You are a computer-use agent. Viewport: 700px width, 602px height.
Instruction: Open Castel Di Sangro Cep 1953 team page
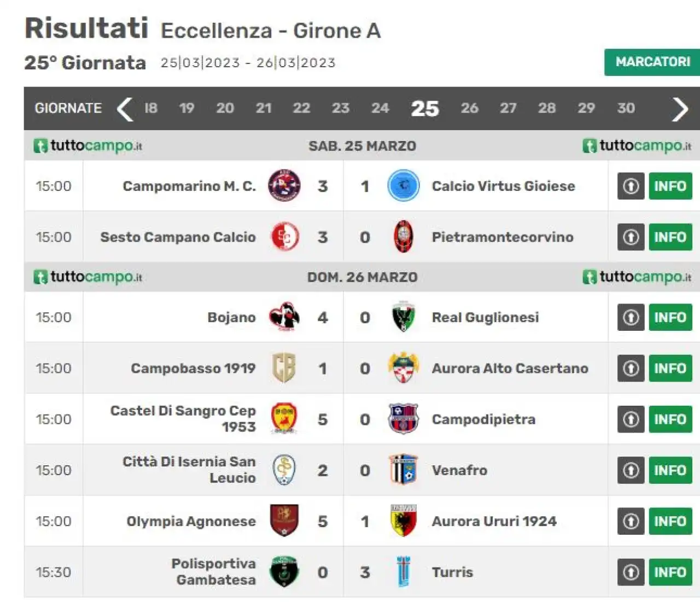tap(183, 419)
